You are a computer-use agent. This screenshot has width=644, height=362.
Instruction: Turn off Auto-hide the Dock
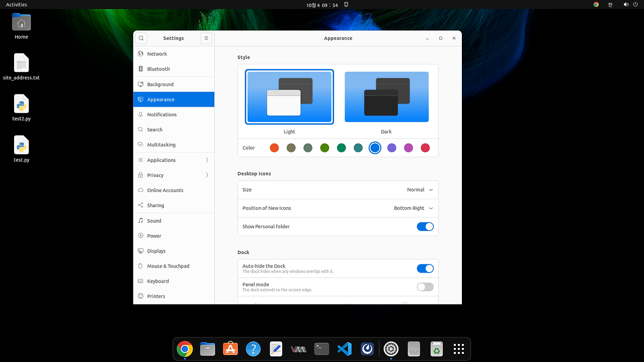[425, 268]
